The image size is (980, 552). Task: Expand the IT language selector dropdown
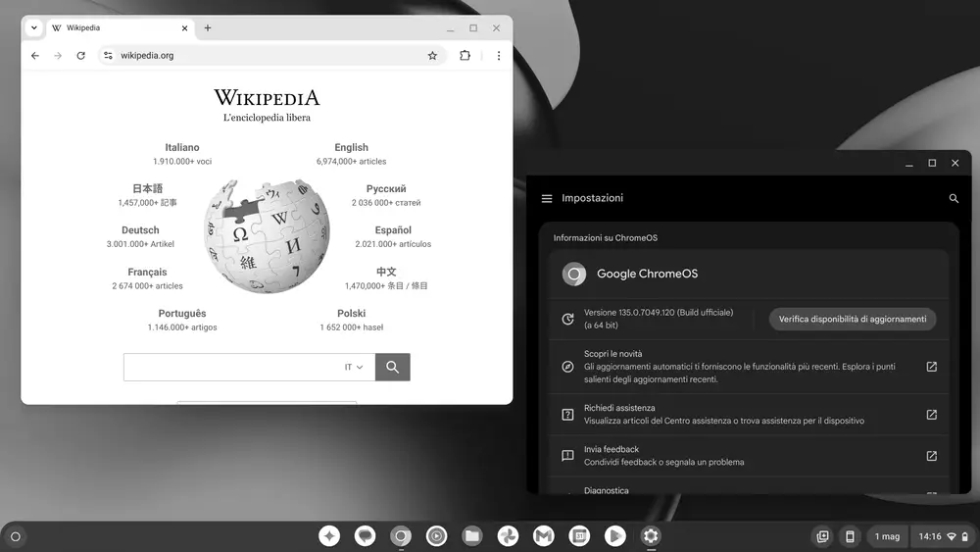pos(354,367)
